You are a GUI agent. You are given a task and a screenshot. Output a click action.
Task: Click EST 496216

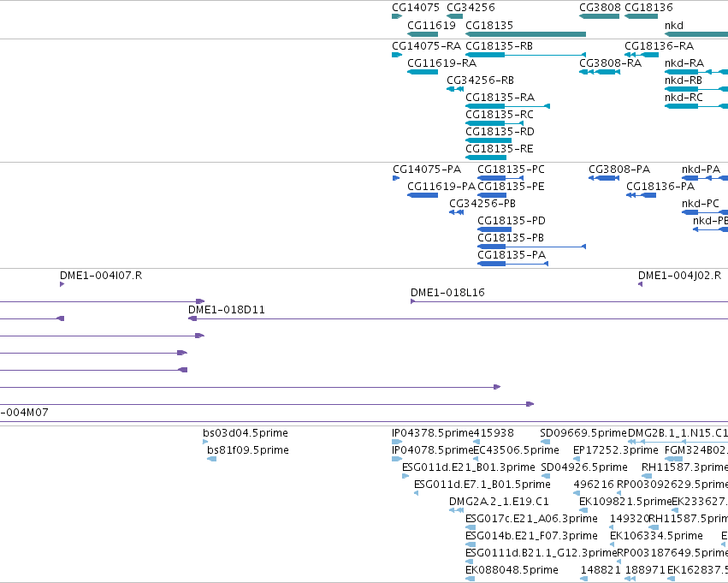[x=594, y=485]
